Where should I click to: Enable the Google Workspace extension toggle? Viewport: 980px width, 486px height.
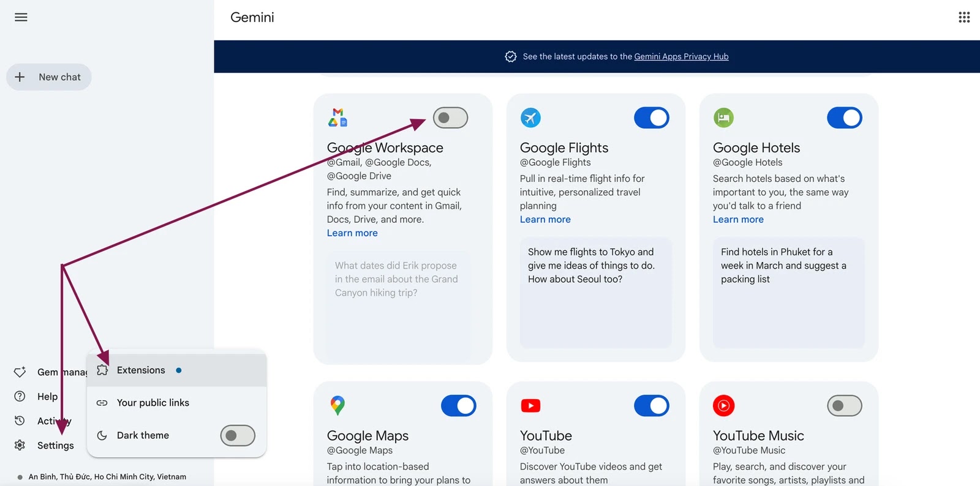click(450, 118)
